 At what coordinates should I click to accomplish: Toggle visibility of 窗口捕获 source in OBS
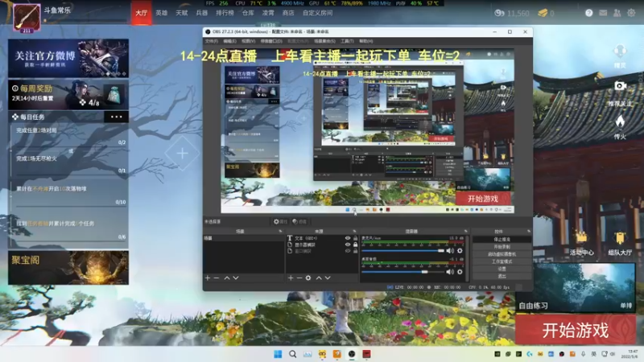click(348, 251)
